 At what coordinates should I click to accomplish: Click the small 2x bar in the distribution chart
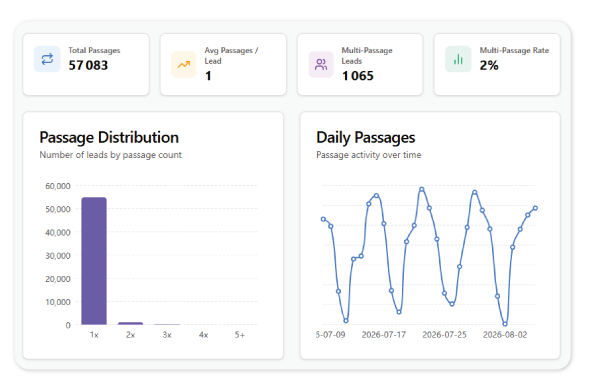point(130,323)
